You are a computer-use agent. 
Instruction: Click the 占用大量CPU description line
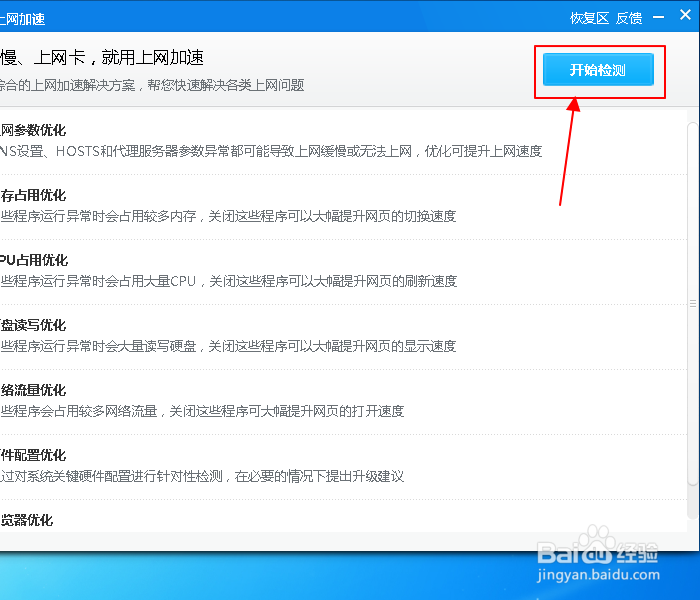pyautogui.click(x=229, y=281)
